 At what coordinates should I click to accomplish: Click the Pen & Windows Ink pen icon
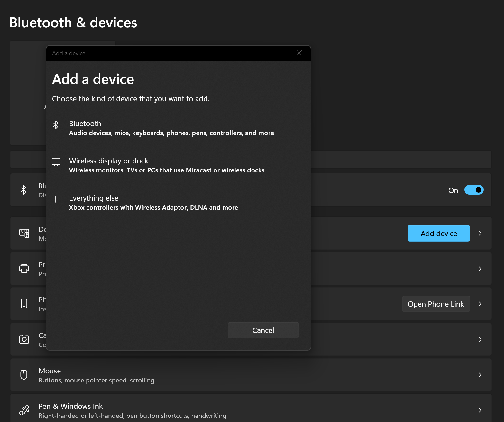pyautogui.click(x=24, y=410)
